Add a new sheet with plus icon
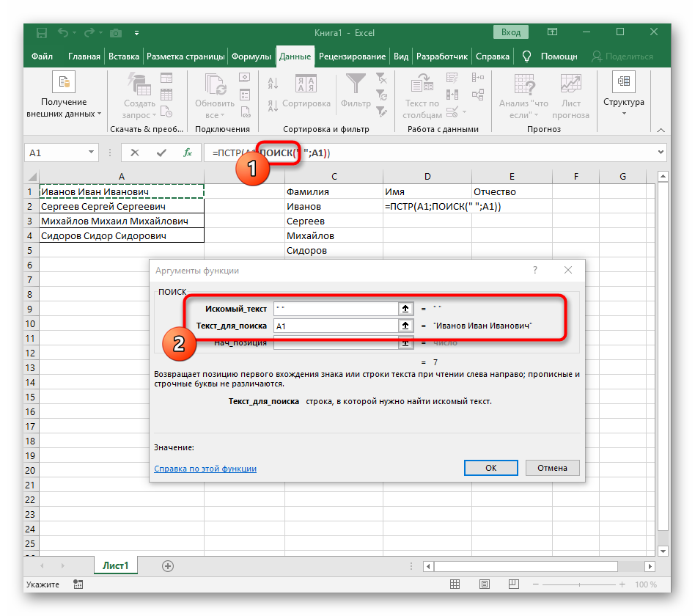Screen dimensions: 695x616 [168, 566]
